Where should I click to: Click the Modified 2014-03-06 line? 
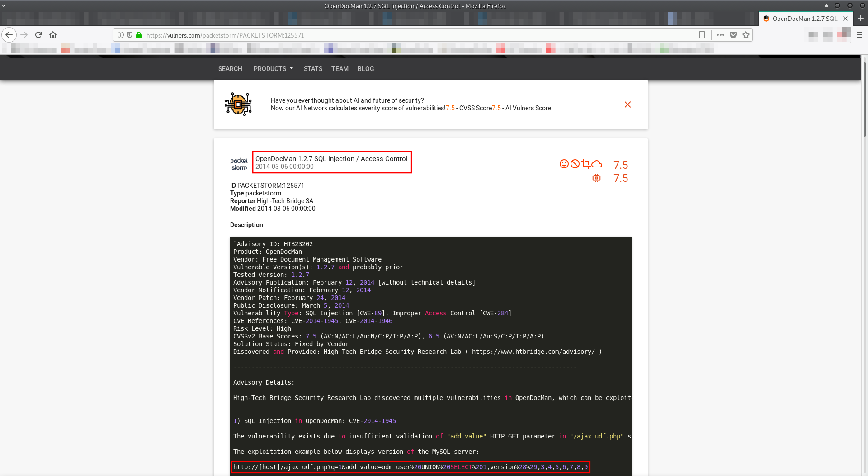pos(273,209)
